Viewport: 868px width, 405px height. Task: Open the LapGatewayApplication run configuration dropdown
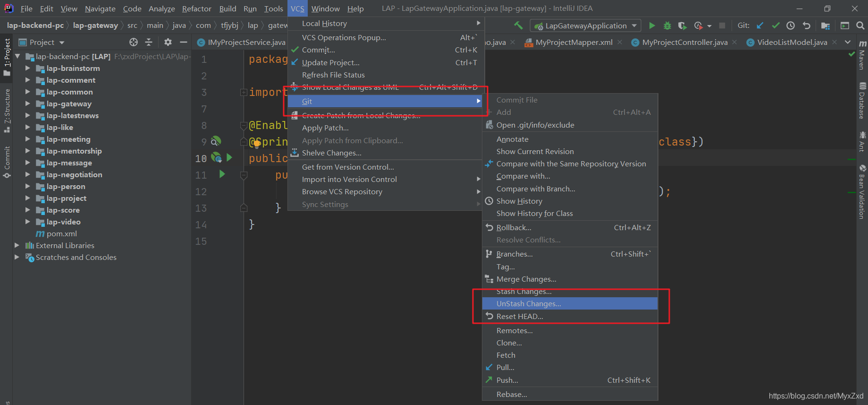click(x=585, y=26)
